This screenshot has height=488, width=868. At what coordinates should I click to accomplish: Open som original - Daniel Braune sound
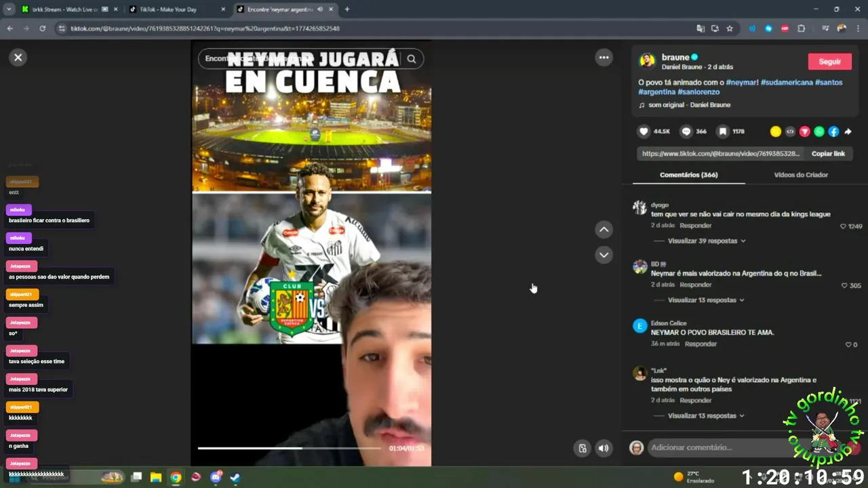click(x=689, y=105)
